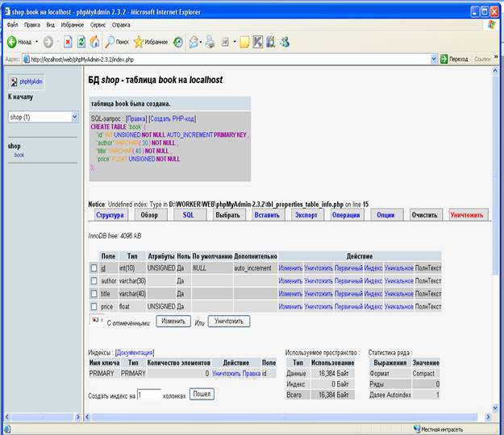
Task: Click Уникальное link in the title row
Action: pos(398,294)
